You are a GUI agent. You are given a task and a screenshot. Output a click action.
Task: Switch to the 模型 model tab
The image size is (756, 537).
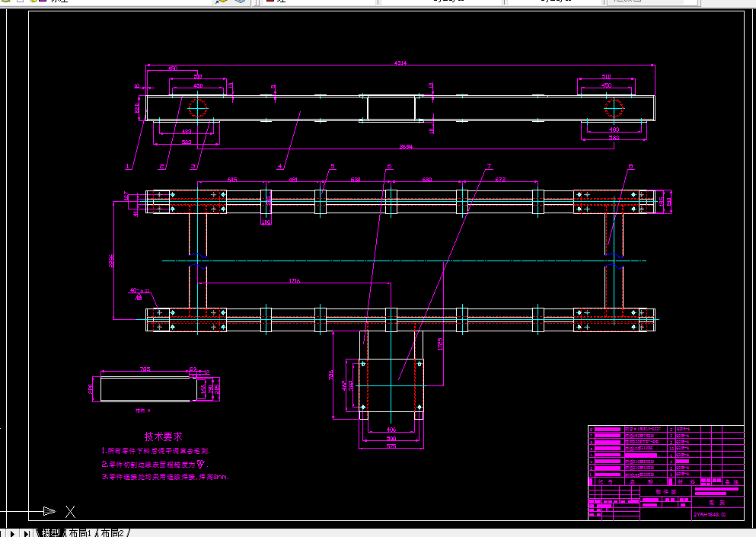click(x=50, y=532)
